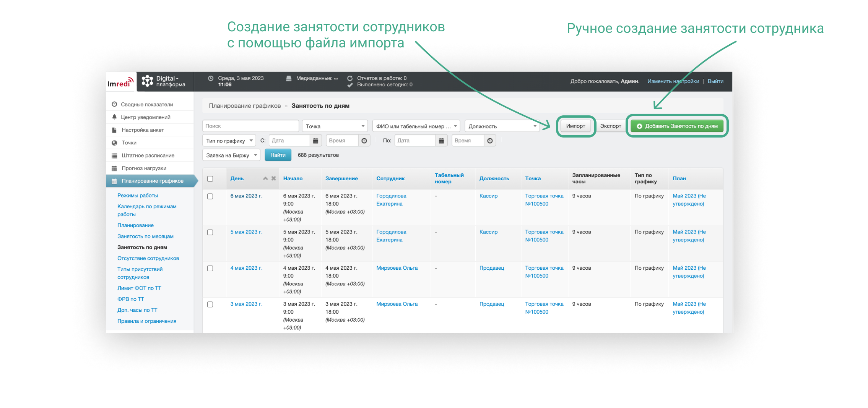Click the checkmark icon near Выполнено сегодня
Screen dimensions: 868x408
[x=350, y=85]
